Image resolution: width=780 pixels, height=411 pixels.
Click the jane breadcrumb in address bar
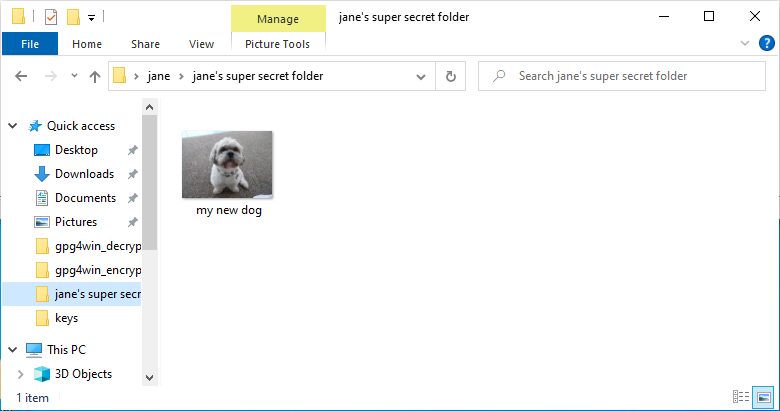[x=158, y=76]
